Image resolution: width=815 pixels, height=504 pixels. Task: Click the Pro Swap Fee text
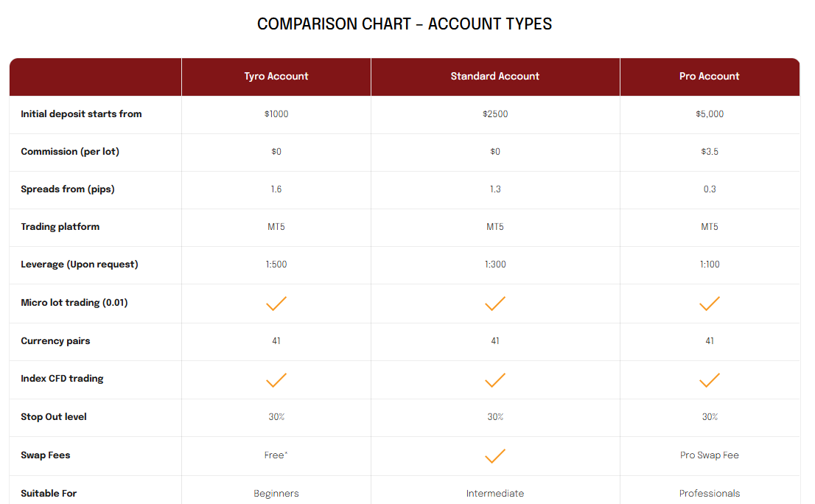tap(710, 455)
